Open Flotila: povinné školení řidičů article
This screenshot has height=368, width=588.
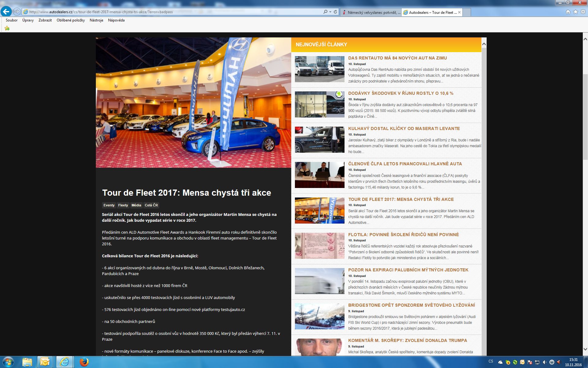[403, 235]
